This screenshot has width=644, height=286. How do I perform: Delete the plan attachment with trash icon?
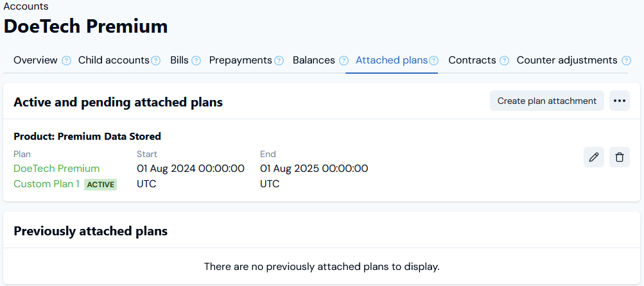click(620, 157)
